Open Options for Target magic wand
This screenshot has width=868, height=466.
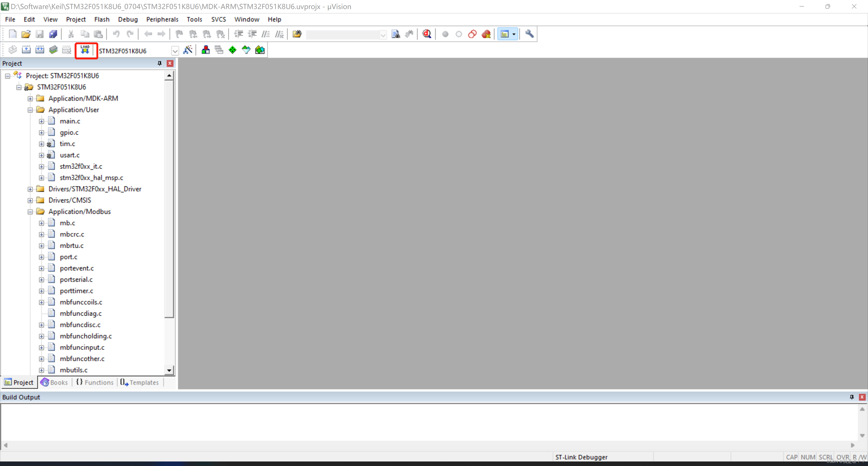click(x=188, y=50)
